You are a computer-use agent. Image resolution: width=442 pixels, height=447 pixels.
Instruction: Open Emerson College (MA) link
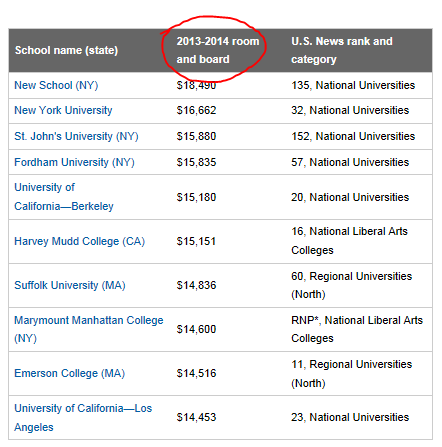pos(69,373)
